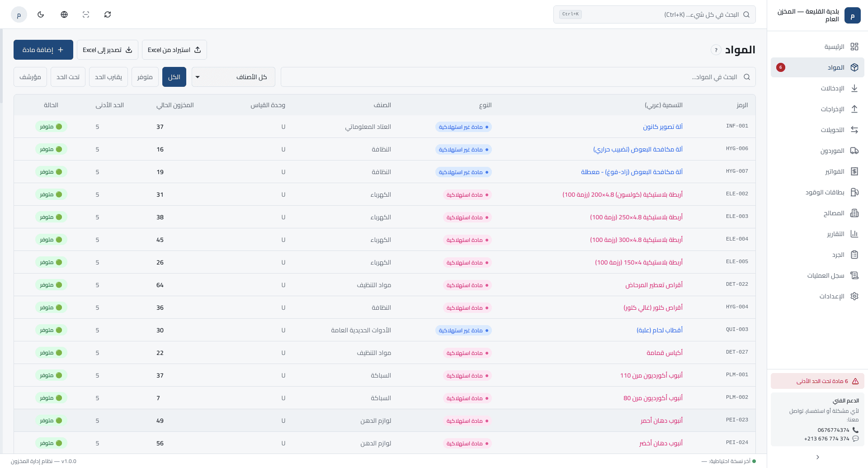Open the help question mark near المواد
868x468 pixels.
716,50
